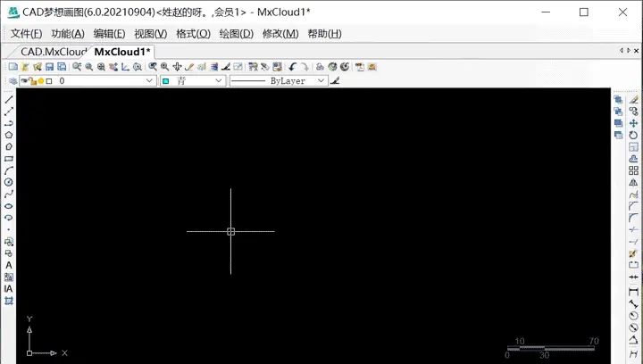Screen dimensions: 643x364
Task: Open the 功能(A) menu
Action: pyautogui.click(x=68, y=34)
